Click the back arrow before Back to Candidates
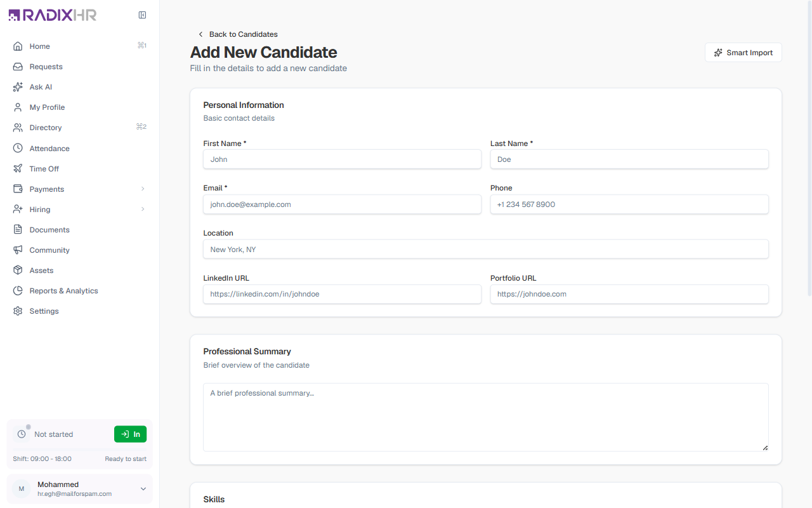The image size is (812, 508). click(201, 34)
